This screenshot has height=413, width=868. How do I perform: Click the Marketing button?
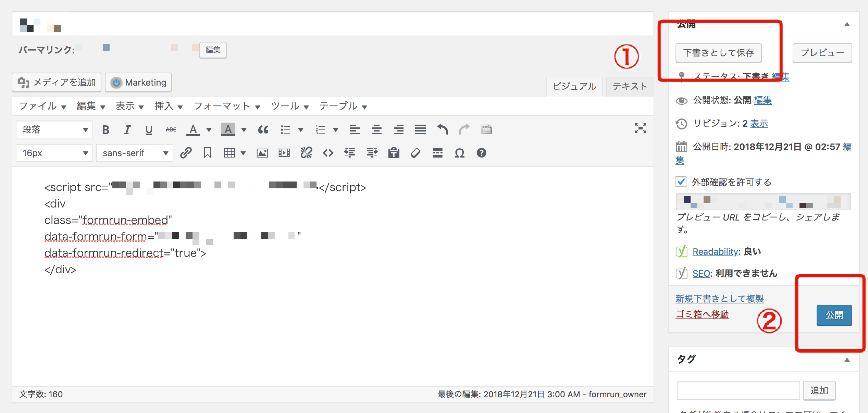(x=138, y=83)
